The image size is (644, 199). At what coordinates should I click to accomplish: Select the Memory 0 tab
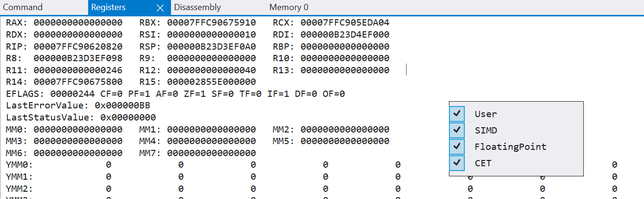(x=289, y=7)
